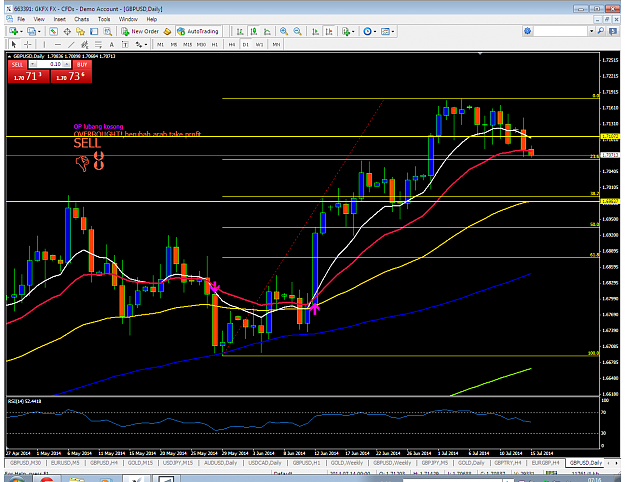Viewport: 625px width, 482px height.
Task: Open the Charts menu
Action: tap(81, 19)
